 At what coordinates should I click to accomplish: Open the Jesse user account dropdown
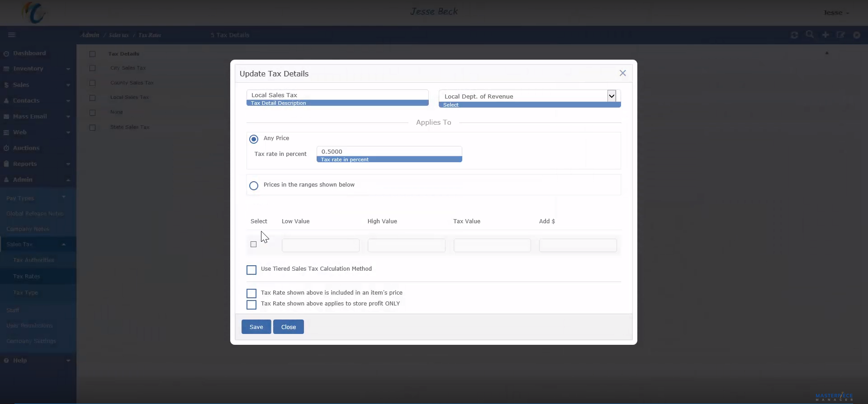[836, 13]
